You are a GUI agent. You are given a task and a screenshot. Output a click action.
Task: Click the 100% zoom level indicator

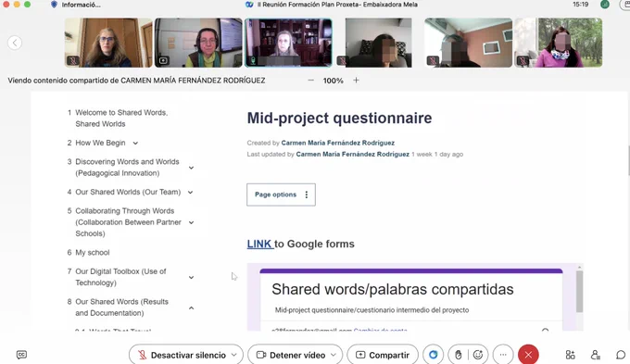click(334, 81)
